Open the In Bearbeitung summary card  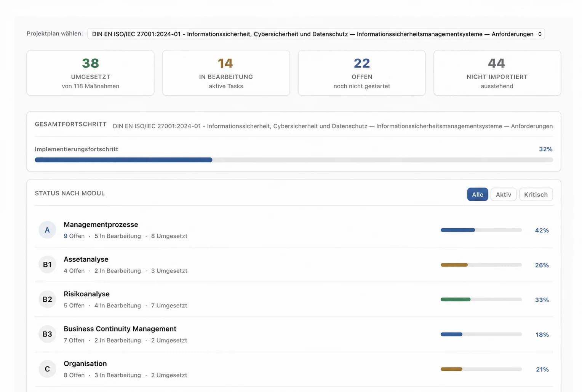click(226, 73)
